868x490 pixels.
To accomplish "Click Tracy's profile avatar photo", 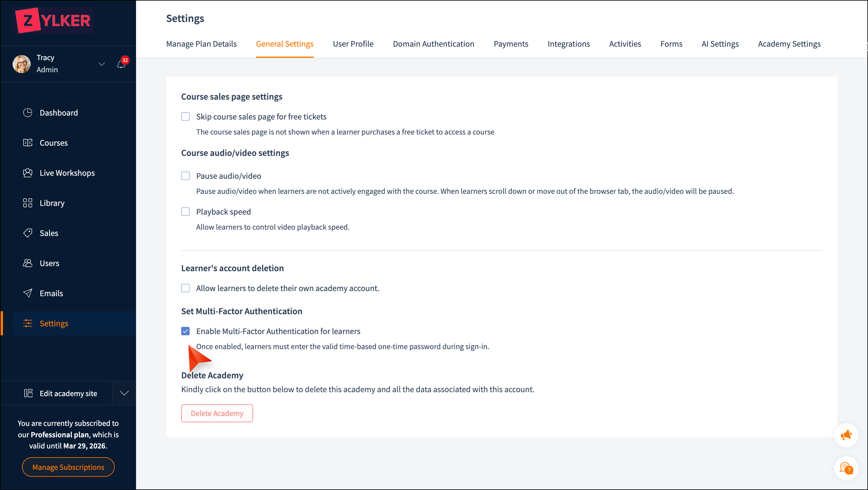I will click(22, 64).
